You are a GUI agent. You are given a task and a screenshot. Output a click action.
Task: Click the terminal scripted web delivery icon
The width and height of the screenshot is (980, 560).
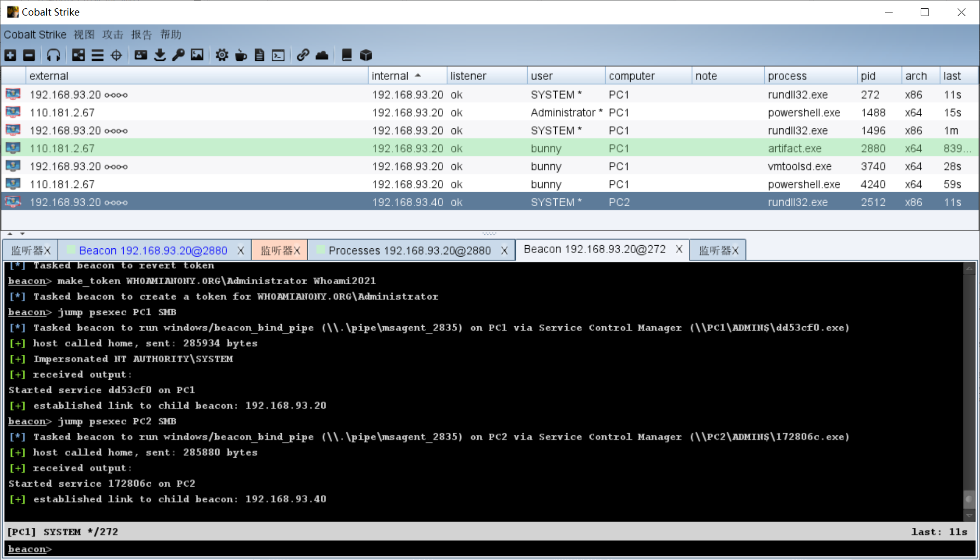coord(278,55)
